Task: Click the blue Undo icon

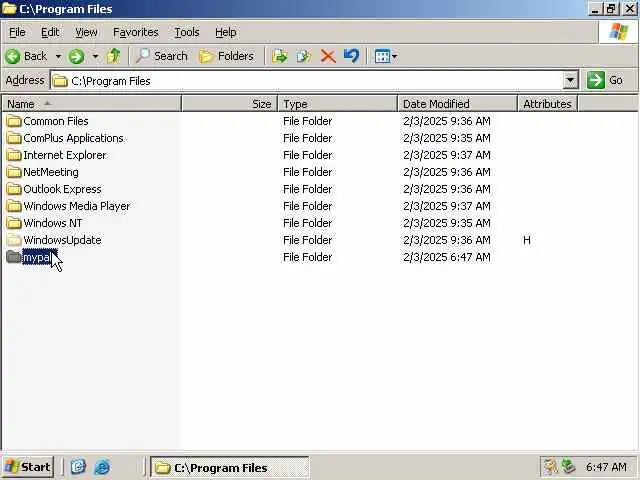Action: click(x=351, y=56)
